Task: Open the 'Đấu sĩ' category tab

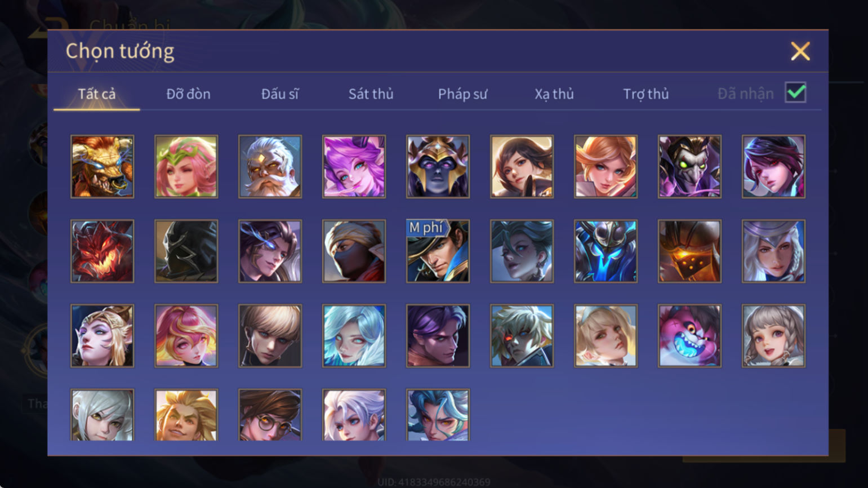Action: click(x=280, y=94)
